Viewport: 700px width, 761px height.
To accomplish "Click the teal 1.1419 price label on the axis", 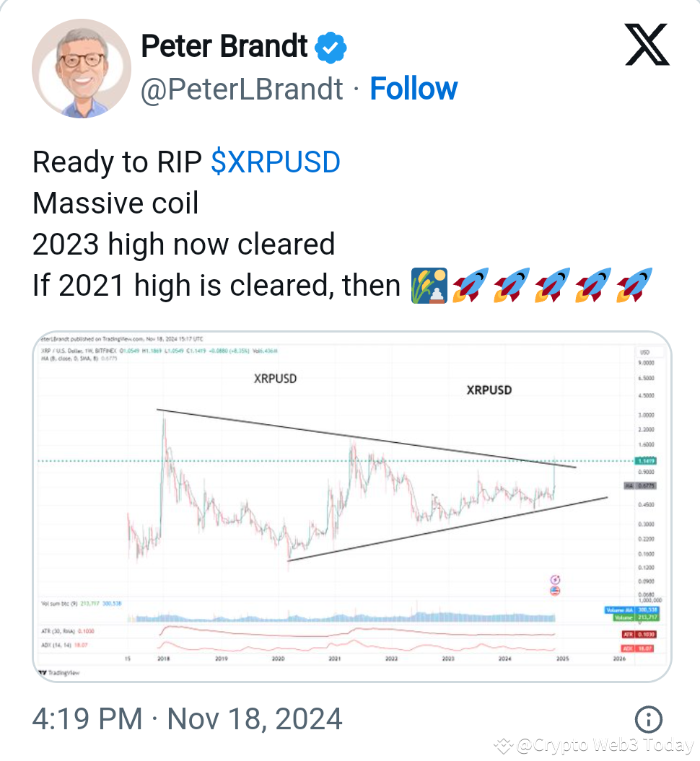I will point(645,461).
